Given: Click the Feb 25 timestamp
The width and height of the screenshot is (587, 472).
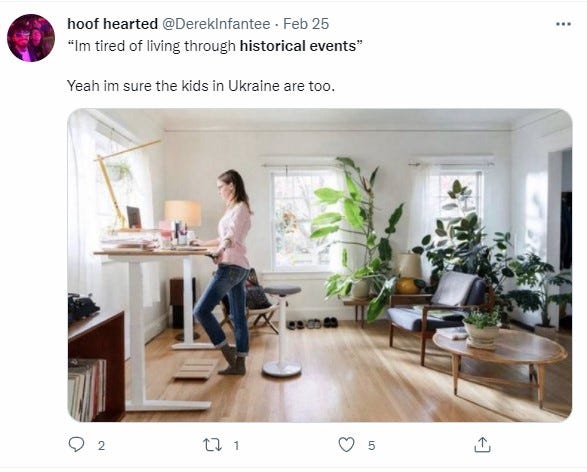Looking at the screenshot, I should tap(306, 24).
